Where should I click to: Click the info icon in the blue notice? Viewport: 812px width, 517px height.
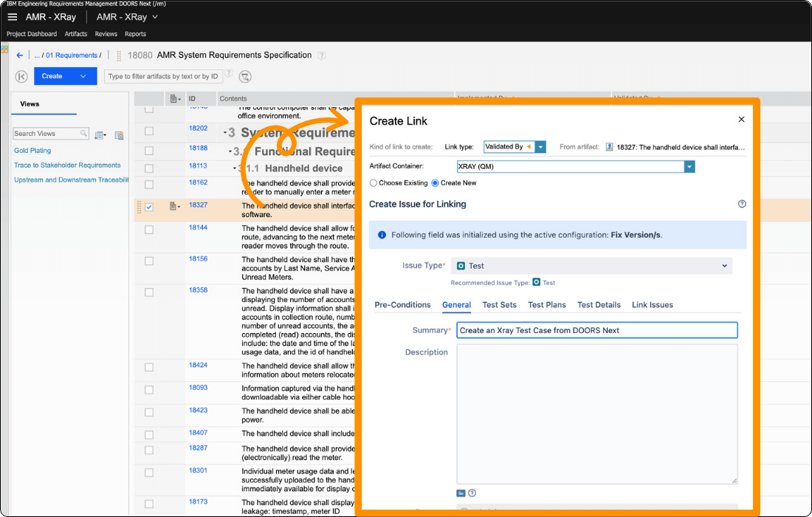[382, 235]
